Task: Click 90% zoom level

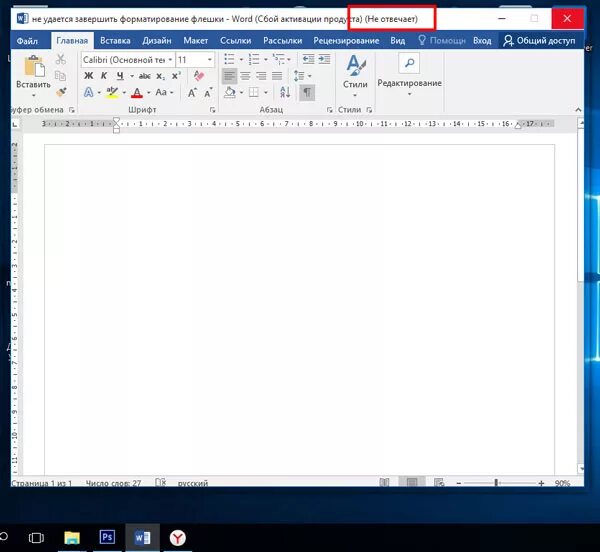Action: pyautogui.click(x=562, y=483)
